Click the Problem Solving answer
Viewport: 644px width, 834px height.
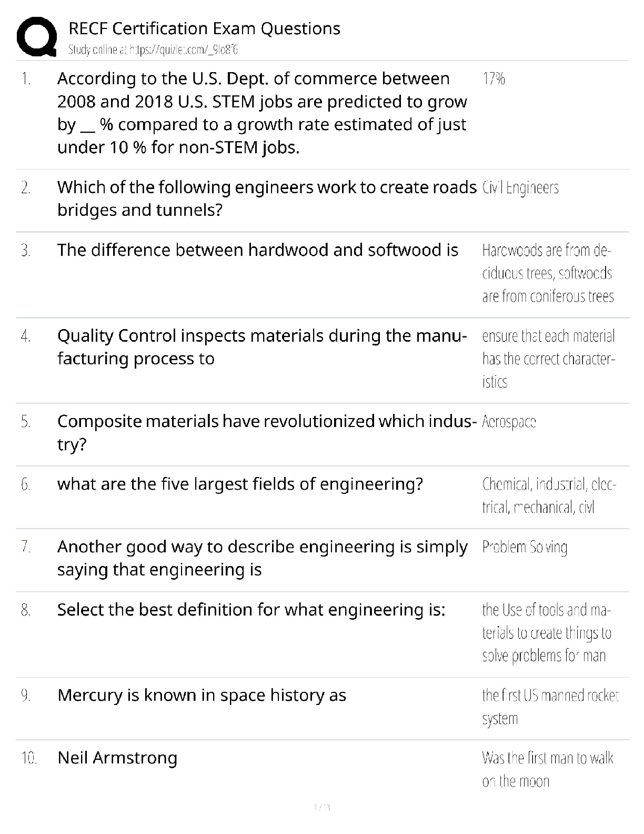click(x=525, y=548)
